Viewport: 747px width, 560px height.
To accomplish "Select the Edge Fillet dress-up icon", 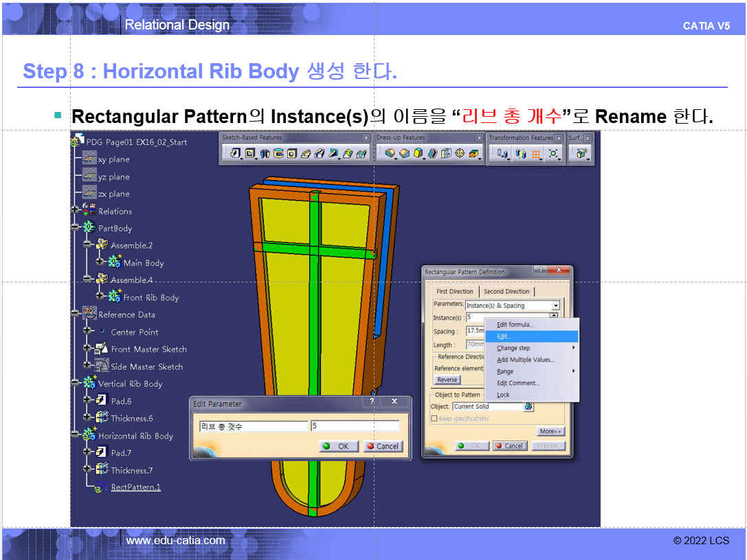I will (x=390, y=153).
